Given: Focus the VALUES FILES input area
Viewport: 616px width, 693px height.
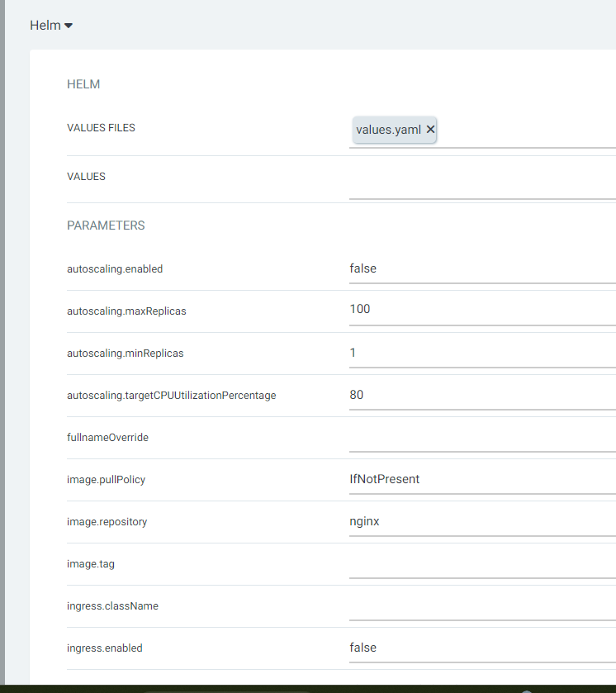Looking at the screenshot, I should [528, 131].
